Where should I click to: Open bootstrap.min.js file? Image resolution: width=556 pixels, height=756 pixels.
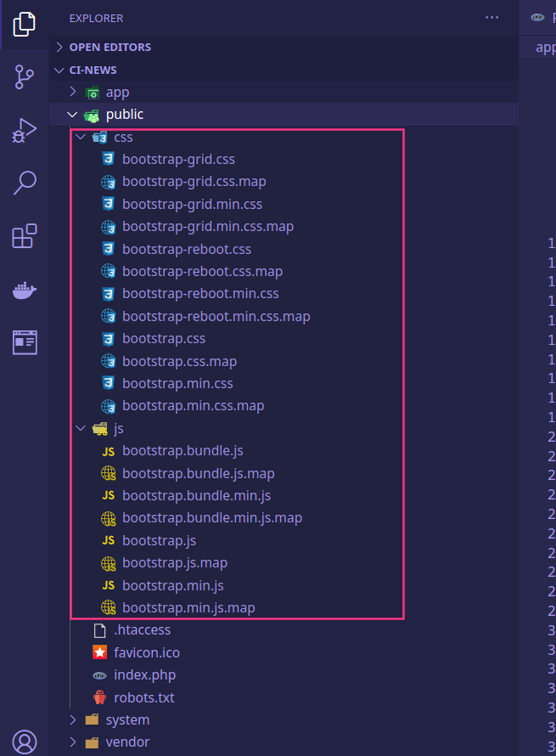tap(173, 585)
